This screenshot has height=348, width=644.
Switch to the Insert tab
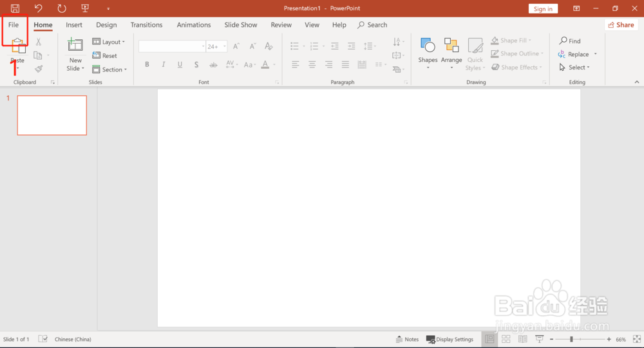click(x=74, y=25)
